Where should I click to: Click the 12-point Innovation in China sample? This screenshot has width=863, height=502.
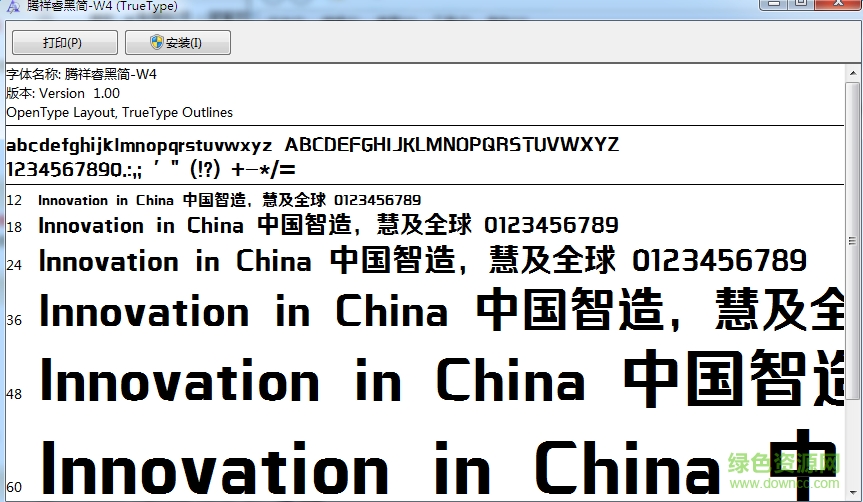(229, 200)
